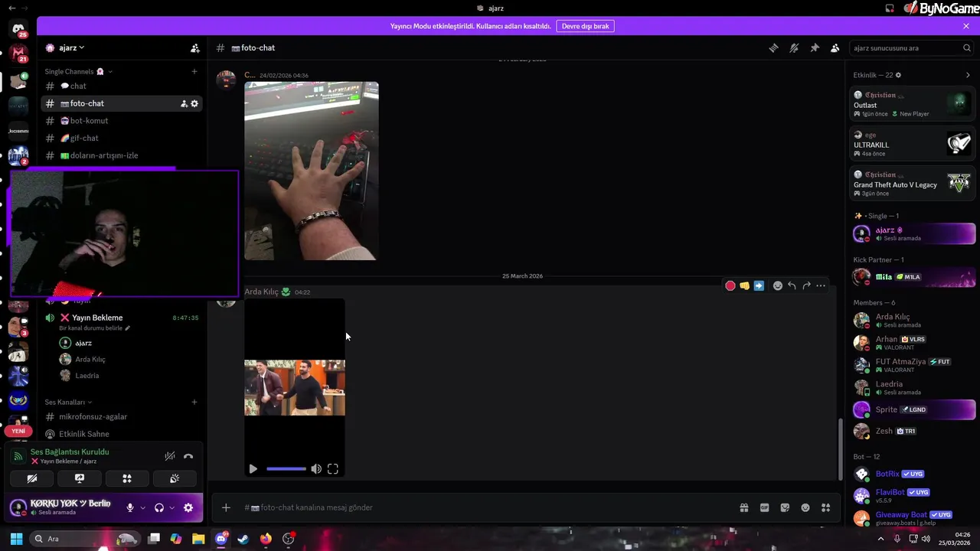This screenshot has height=551, width=980.
Task: Open the Threads icon in channel header
Action: coord(774,47)
